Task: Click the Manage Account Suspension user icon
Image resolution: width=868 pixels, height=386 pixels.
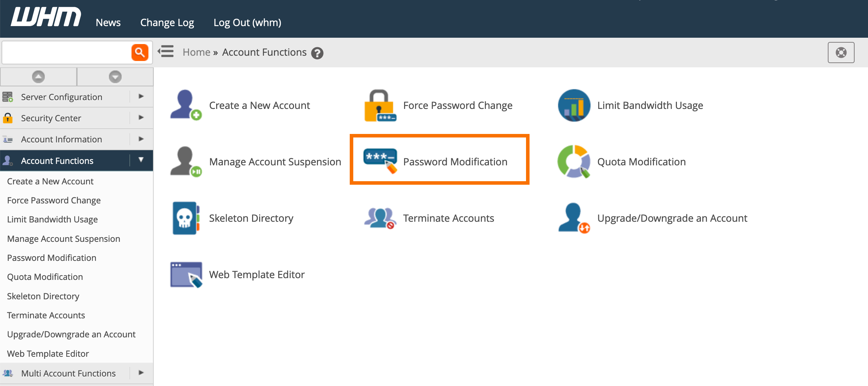Action: tap(186, 161)
